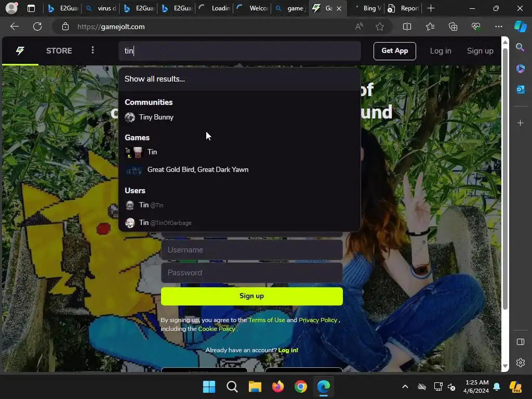The width and height of the screenshot is (532, 399).
Task: Reload the page with refresh icon
Action: (x=37, y=26)
